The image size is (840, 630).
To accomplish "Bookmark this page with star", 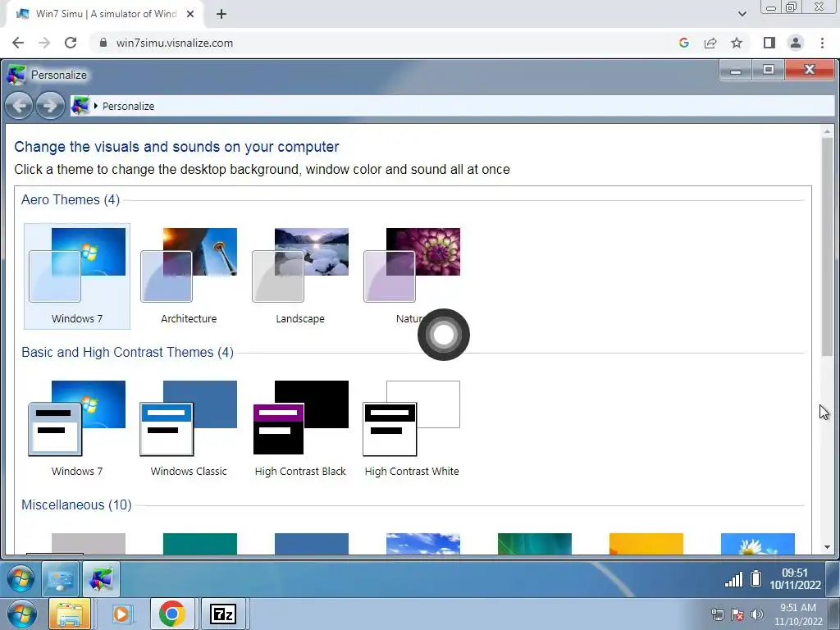I will click(x=737, y=43).
